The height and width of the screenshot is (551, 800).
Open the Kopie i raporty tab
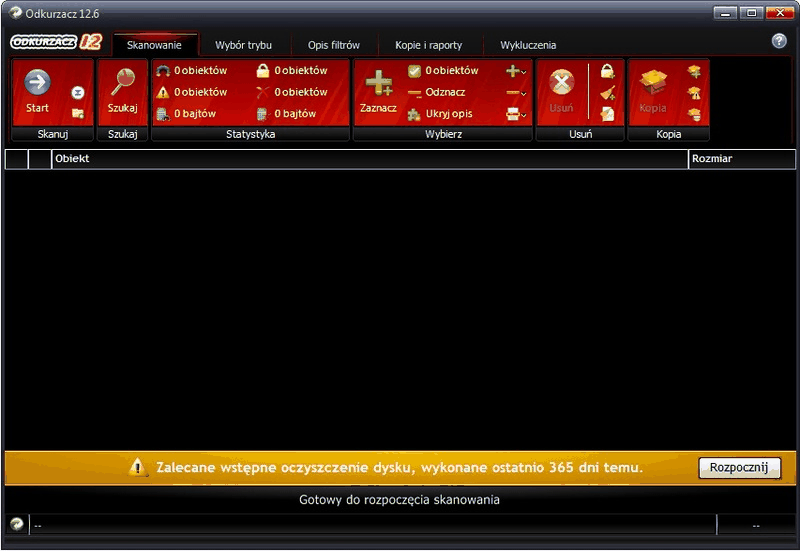[429, 45]
